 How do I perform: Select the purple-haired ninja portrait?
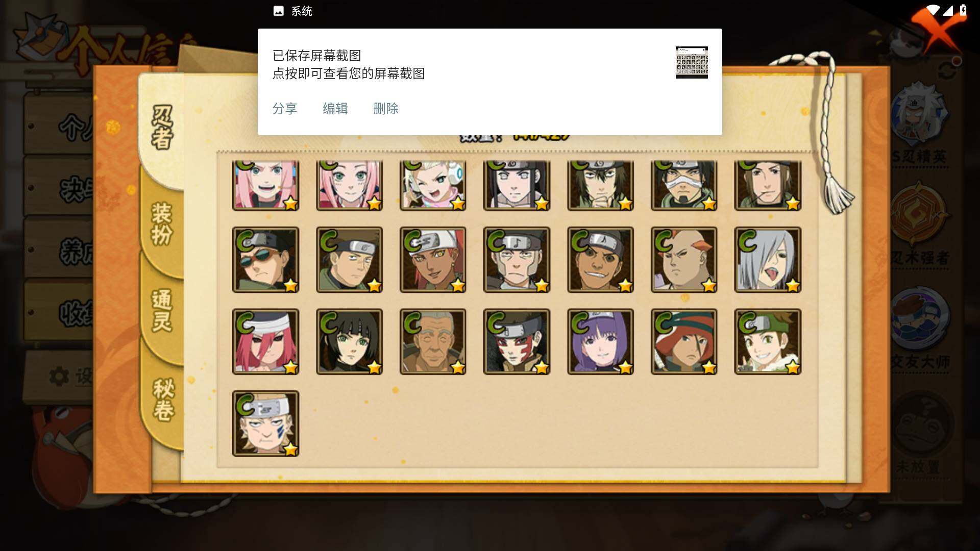(x=600, y=341)
